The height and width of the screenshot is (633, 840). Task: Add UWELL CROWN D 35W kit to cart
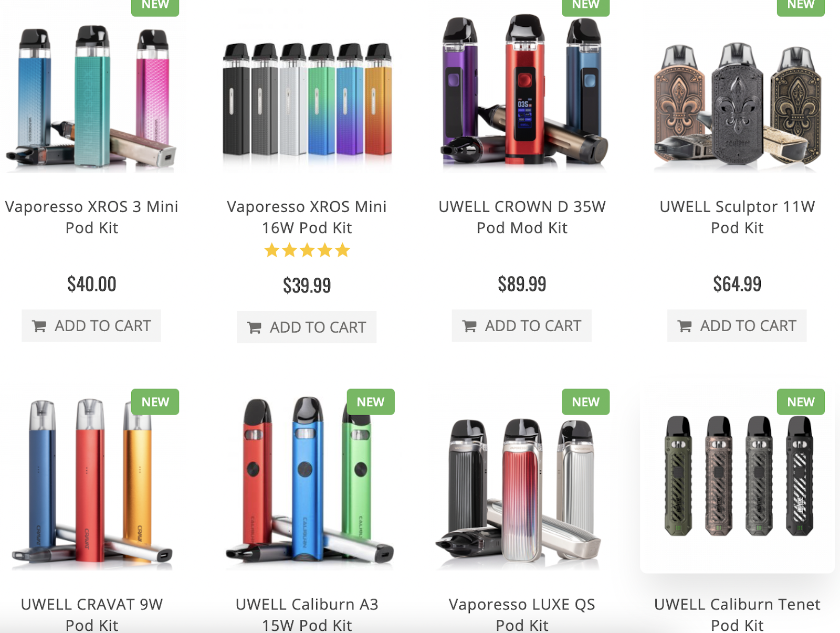tap(522, 326)
